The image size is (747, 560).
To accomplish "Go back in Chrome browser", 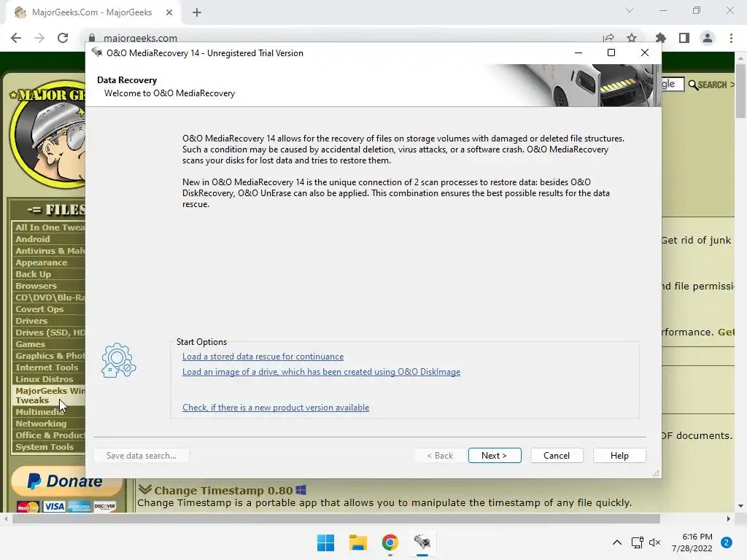I will pyautogui.click(x=16, y=38).
